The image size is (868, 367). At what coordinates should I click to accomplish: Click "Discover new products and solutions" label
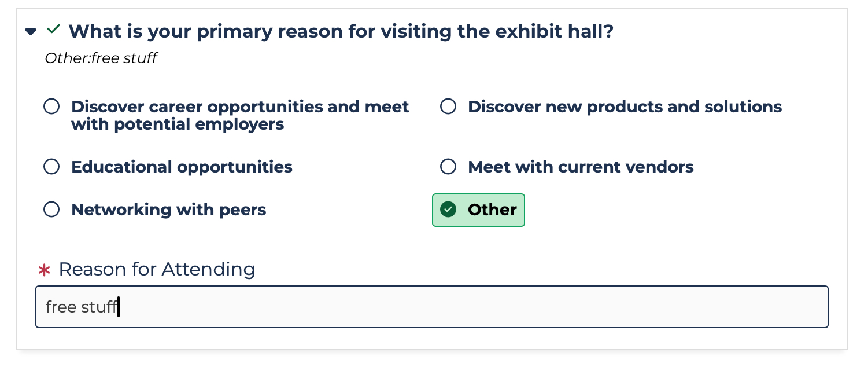point(625,107)
